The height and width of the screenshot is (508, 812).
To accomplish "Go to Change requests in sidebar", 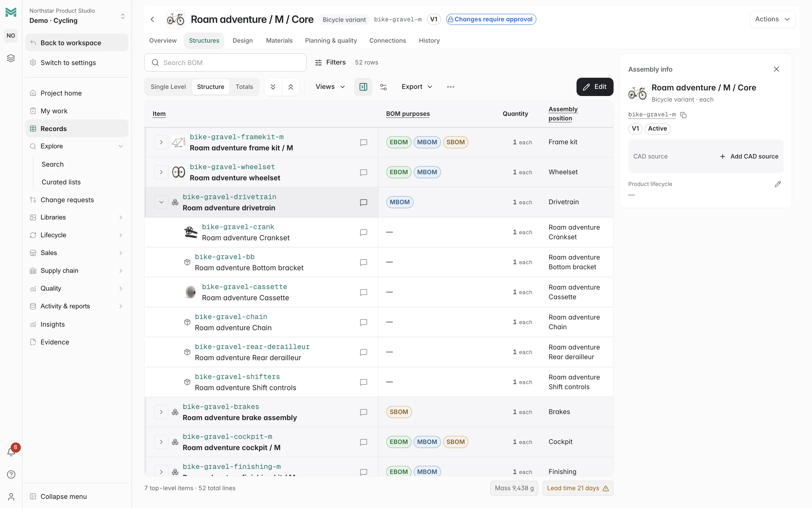I will (x=76, y=200).
